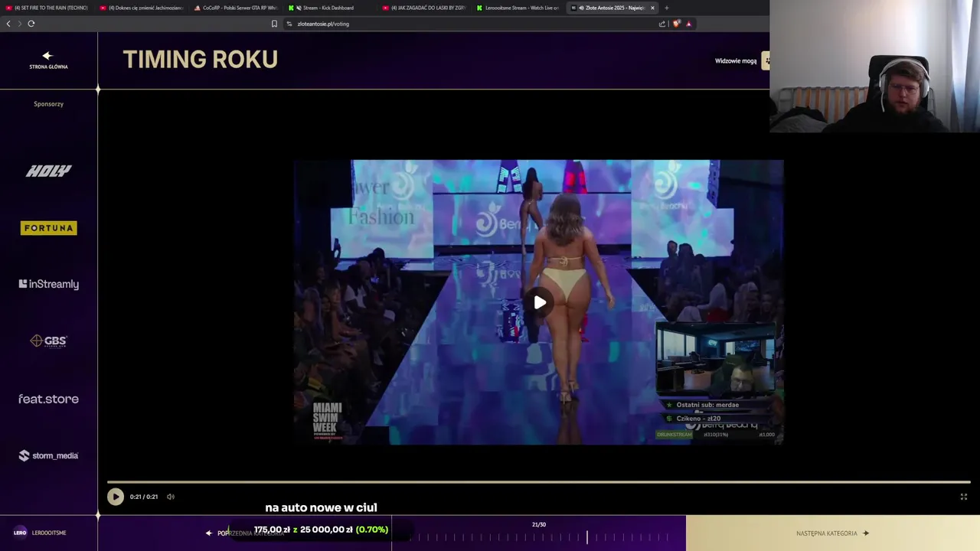Enter fullscreen mode for the video

tap(964, 497)
